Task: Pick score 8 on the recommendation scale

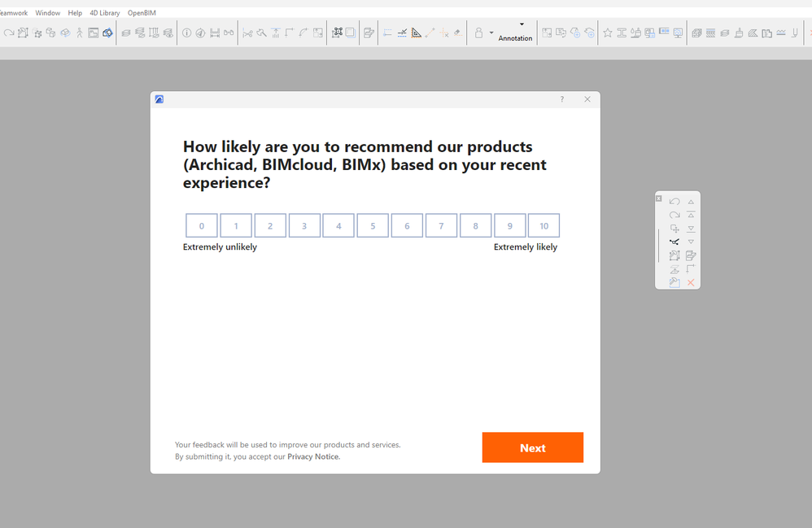Action: tap(475, 225)
